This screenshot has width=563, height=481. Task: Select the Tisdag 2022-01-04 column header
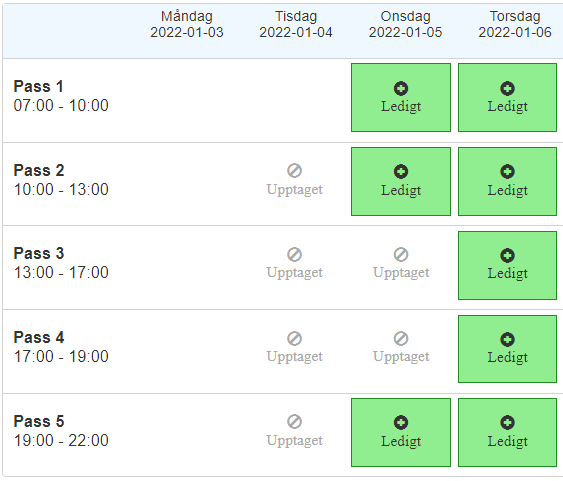pos(296,24)
